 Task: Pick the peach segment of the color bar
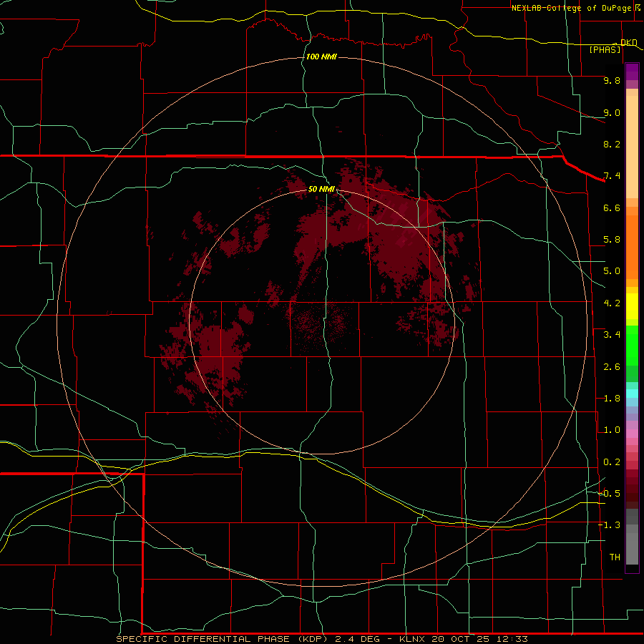pos(632,147)
